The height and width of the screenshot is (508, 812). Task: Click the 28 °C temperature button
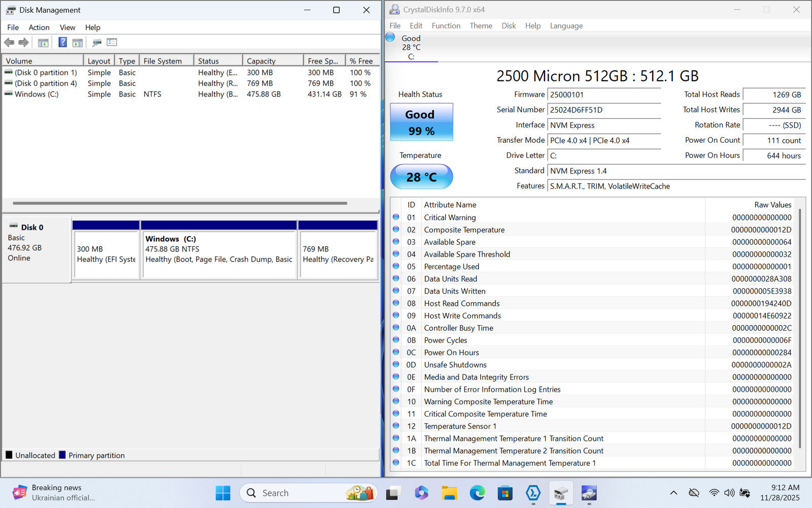click(421, 177)
